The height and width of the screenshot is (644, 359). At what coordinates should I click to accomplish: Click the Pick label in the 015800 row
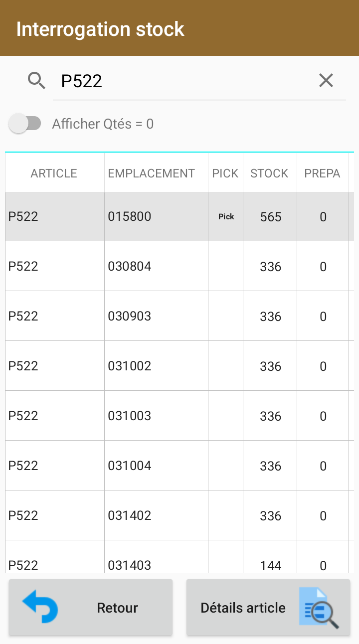click(x=226, y=217)
